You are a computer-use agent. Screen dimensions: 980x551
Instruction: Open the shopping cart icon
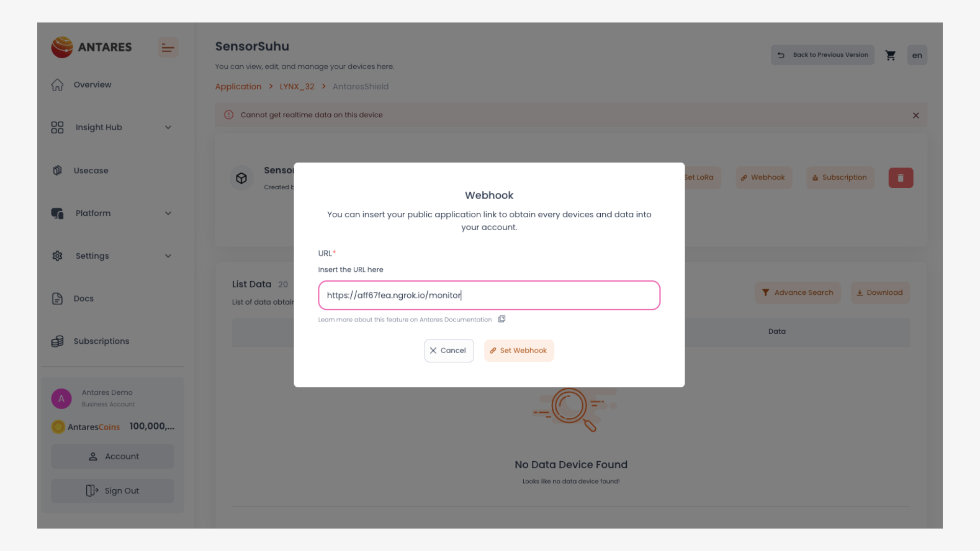[891, 55]
